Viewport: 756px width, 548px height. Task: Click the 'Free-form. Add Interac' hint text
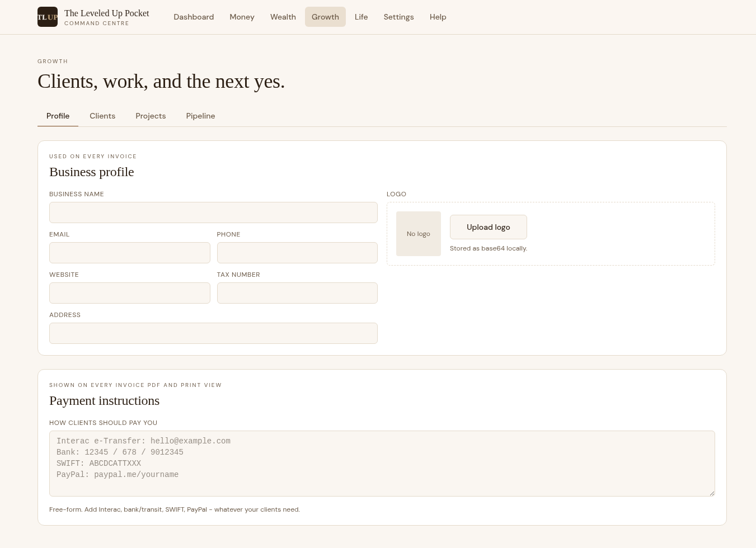(x=175, y=509)
